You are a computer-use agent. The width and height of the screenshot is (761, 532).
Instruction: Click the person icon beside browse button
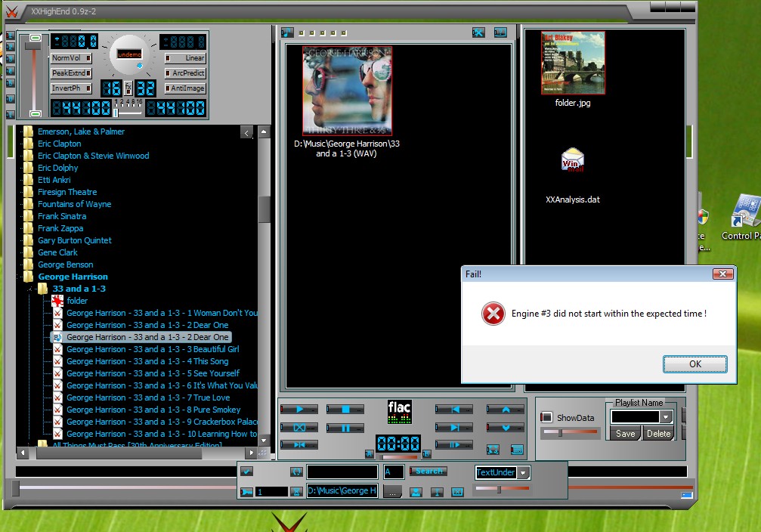pos(416,492)
